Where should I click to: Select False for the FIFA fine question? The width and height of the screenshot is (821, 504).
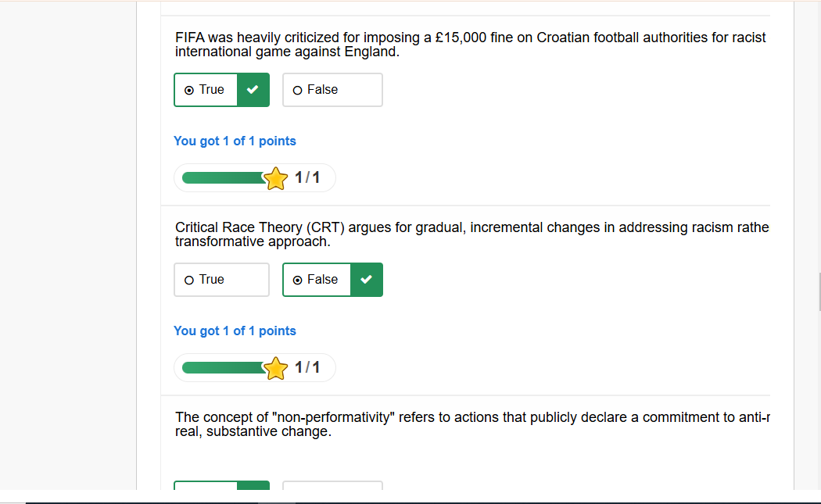(332, 90)
